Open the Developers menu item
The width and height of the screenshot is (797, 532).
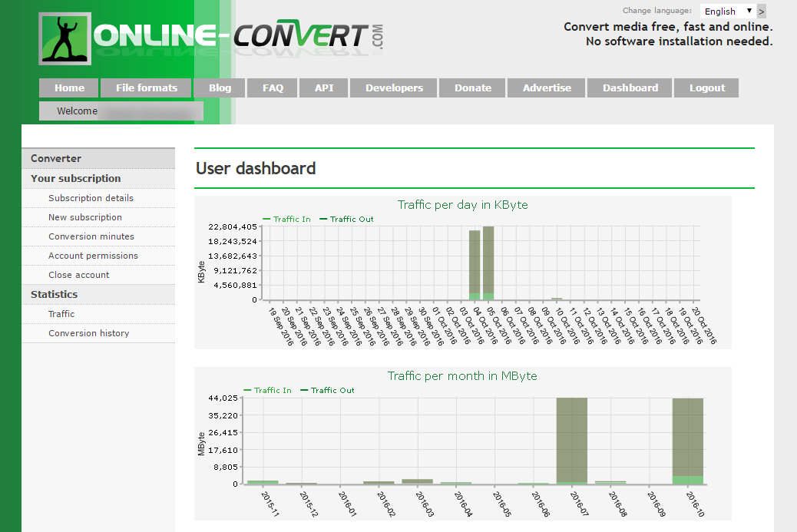coord(394,88)
